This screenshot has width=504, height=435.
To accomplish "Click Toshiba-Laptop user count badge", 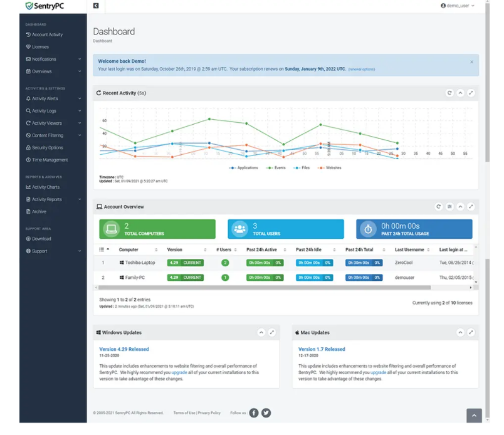I will click(x=225, y=263).
